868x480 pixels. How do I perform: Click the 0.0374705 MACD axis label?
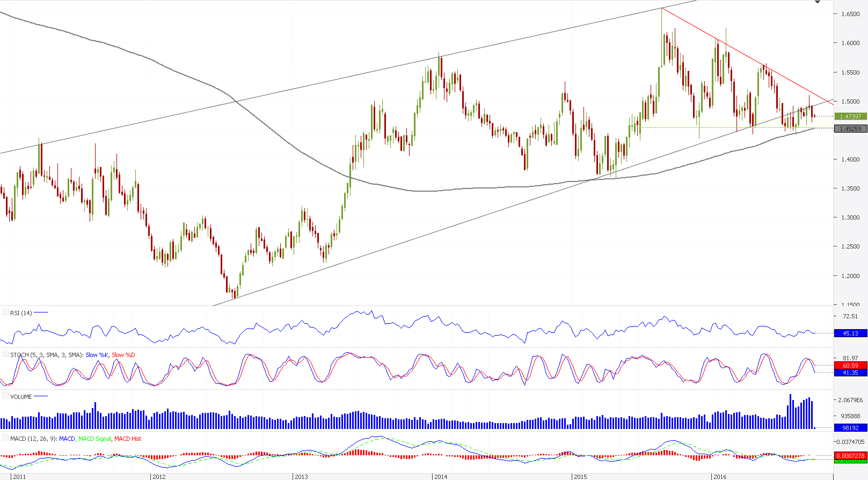[850, 442]
